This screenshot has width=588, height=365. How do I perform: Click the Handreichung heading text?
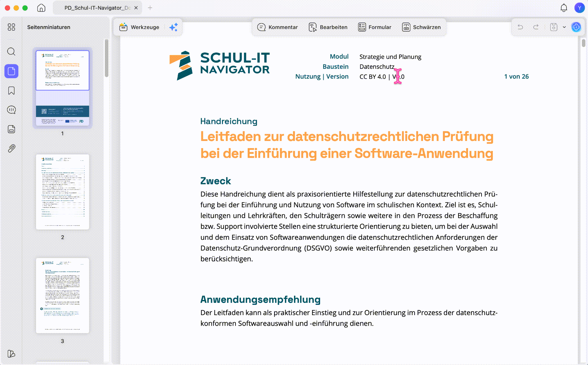pos(229,121)
